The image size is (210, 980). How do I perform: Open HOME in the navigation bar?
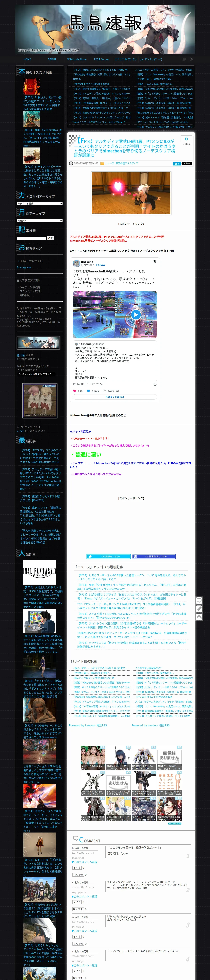click(27, 59)
